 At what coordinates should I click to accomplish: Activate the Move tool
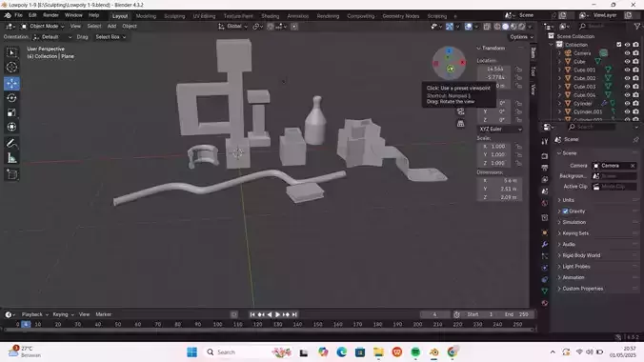[x=12, y=84]
